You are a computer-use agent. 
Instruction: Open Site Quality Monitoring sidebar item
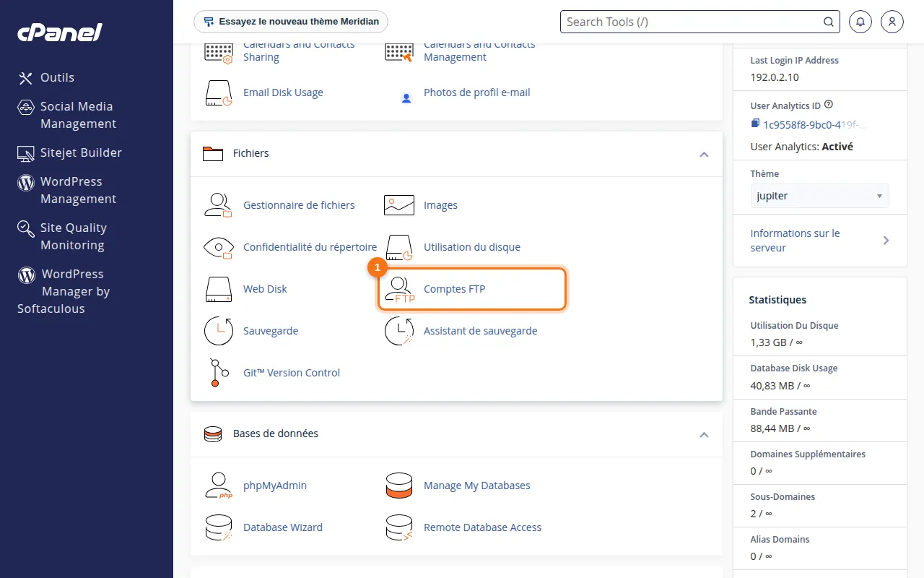pyautogui.click(x=62, y=236)
